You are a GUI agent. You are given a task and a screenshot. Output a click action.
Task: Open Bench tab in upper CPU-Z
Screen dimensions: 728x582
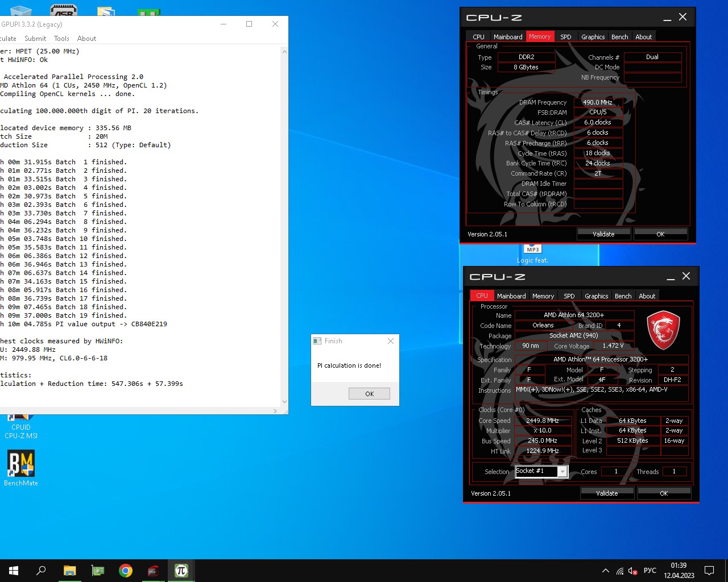tap(620, 36)
